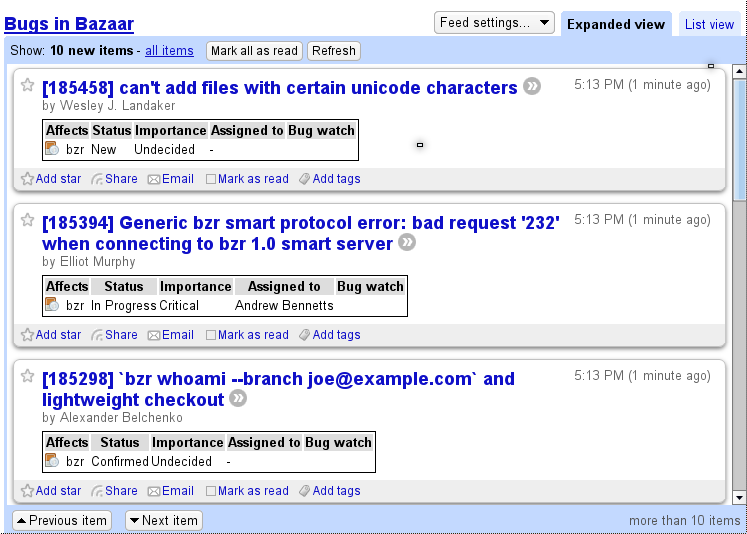
Task: Click scrollbar down arrow
Action: [739, 498]
